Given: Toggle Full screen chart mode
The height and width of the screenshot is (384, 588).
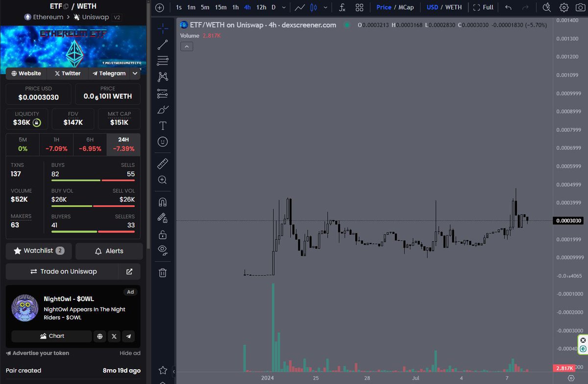Looking at the screenshot, I should (x=483, y=7).
